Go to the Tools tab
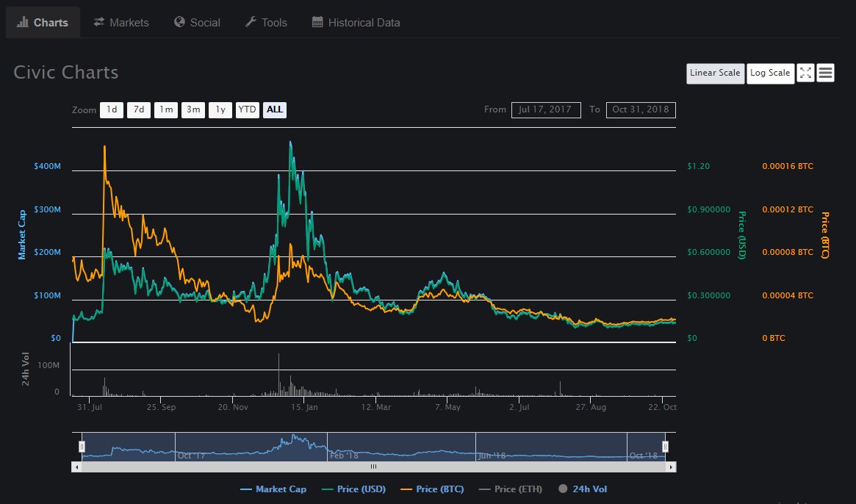 point(267,22)
